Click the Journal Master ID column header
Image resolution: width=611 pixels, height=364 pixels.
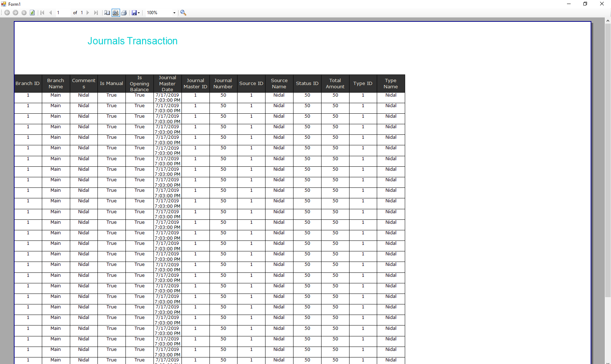tap(195, 84)
